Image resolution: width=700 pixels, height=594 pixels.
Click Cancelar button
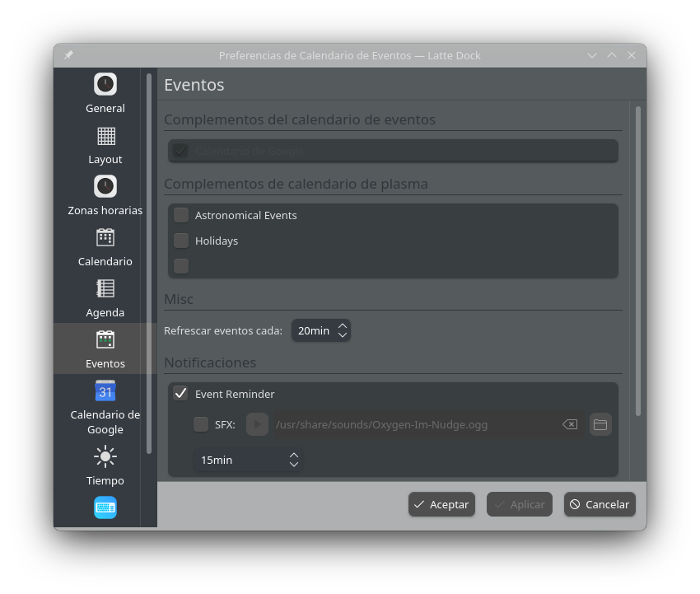point(600,504)
